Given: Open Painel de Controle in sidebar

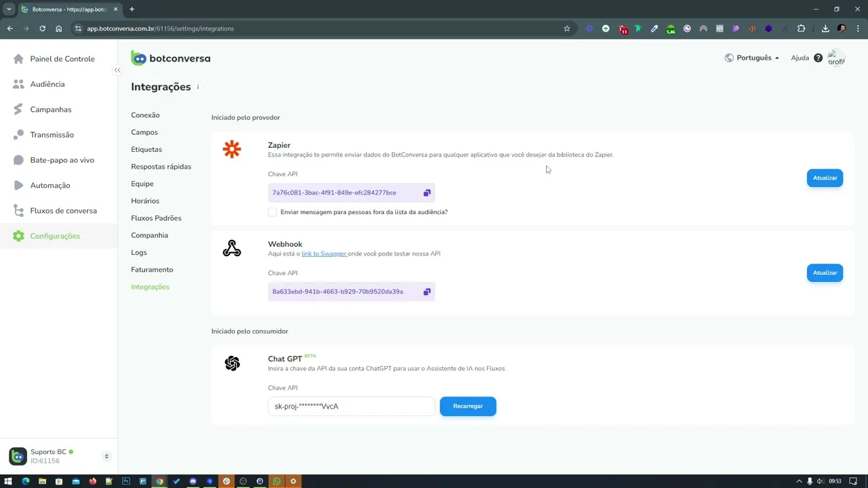Looking at the screenshot, I should coord(58,59).
